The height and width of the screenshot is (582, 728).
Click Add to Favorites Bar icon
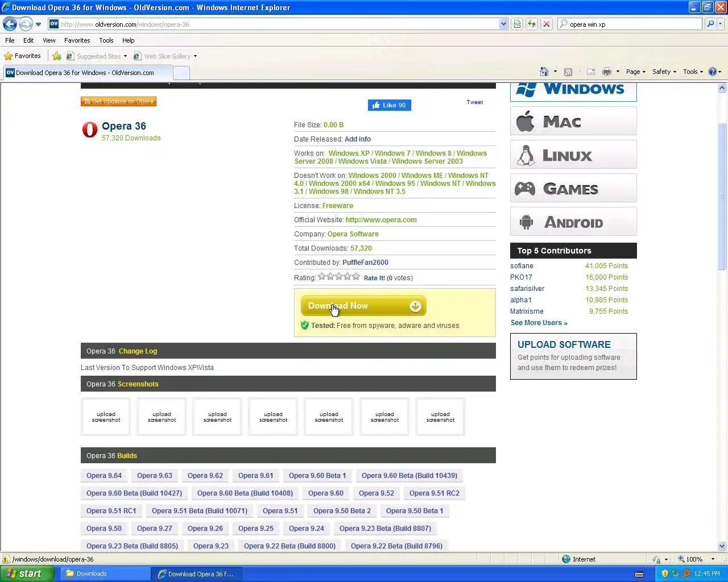(57, 56)
